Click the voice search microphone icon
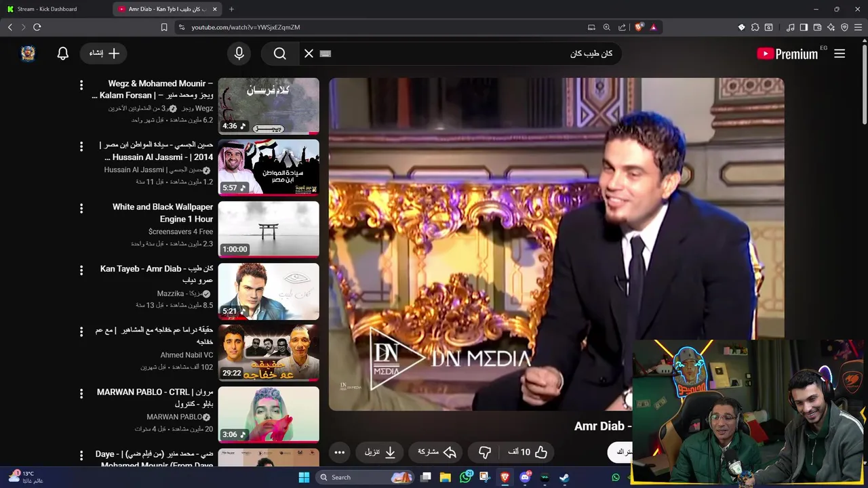Screen dimensions: 868x488 click(x=239, y=54)
